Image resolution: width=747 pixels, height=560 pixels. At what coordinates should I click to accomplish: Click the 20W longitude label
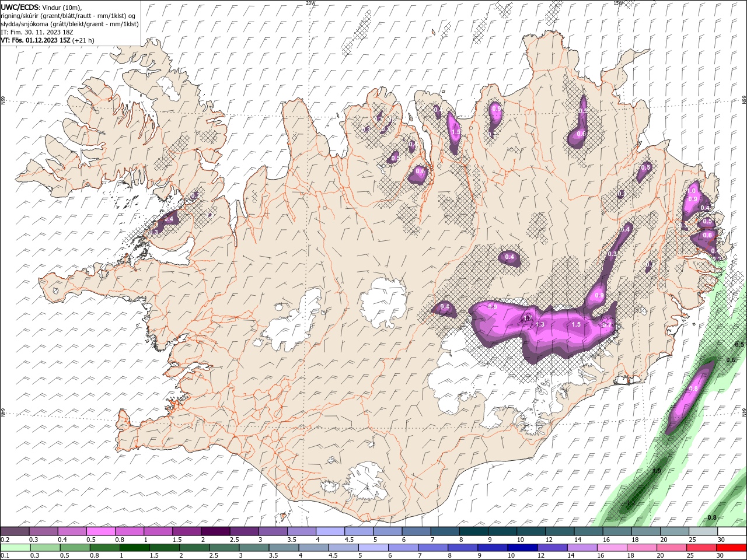click(x=310, y=3)
